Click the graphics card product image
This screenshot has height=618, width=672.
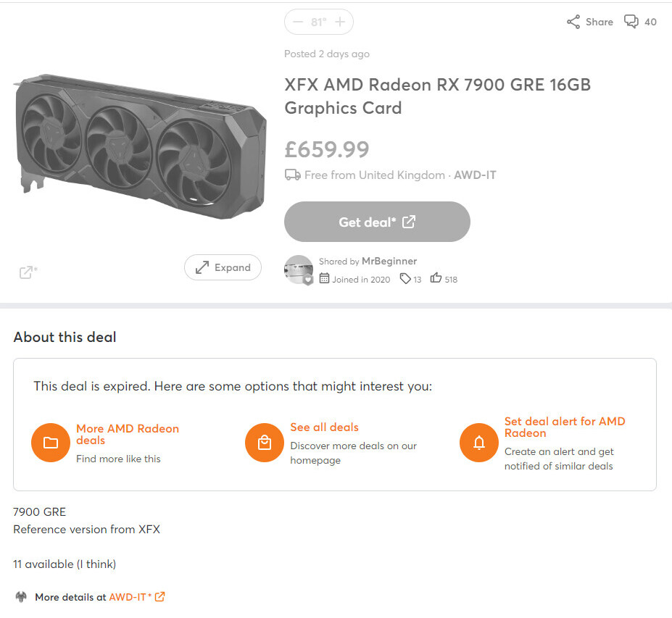click(x=140, y=146)
